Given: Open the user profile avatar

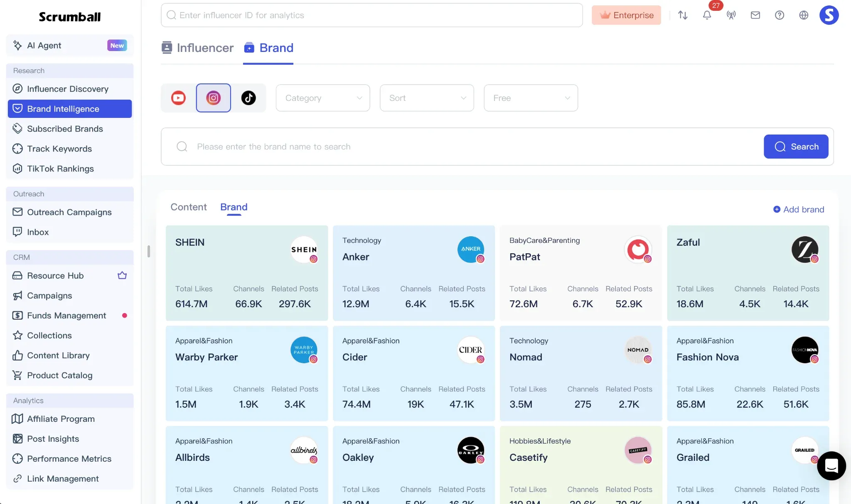Looking at the screenshot, I should 829,15.
